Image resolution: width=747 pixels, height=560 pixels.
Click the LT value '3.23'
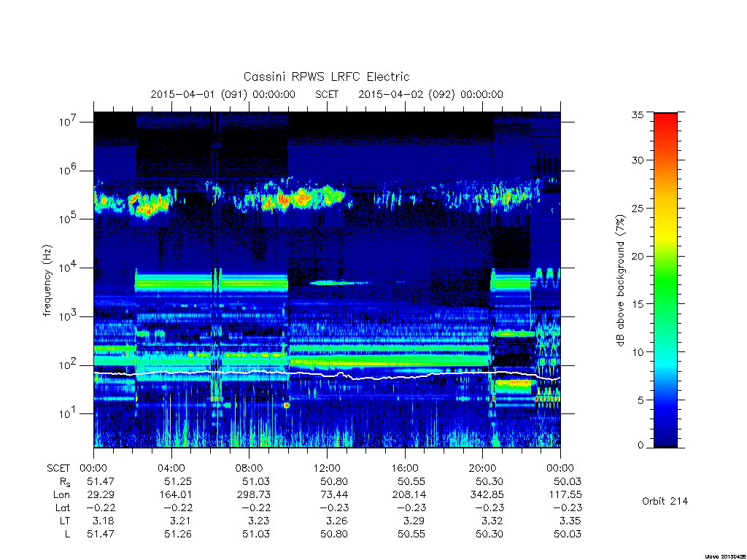pos(259,521)
